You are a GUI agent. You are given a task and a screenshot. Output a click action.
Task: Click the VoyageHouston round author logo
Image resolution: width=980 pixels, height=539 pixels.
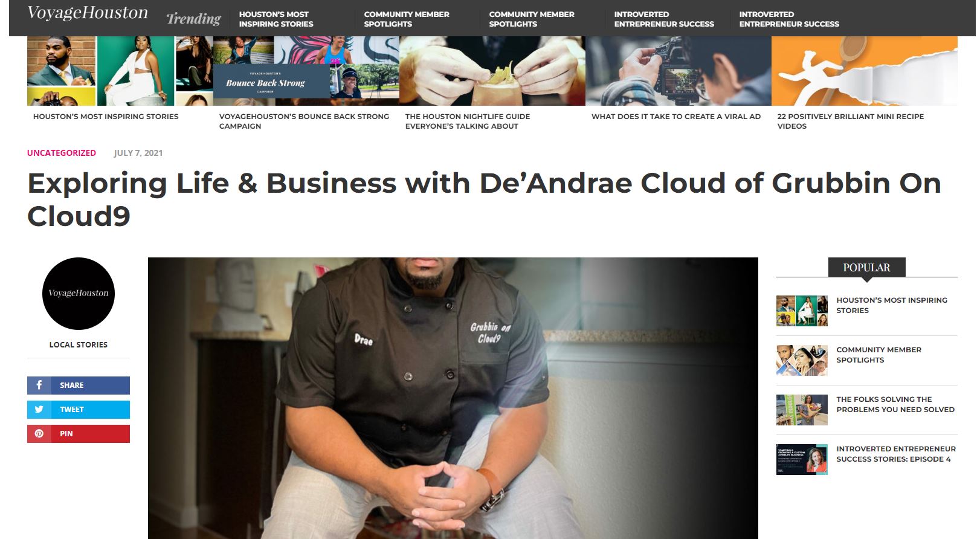pos(79,293)
